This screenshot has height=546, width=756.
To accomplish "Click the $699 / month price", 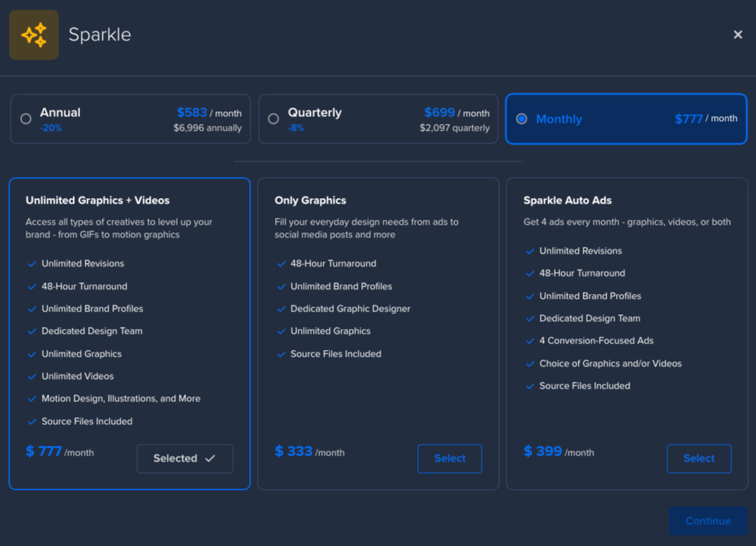I will click(456, 113).
